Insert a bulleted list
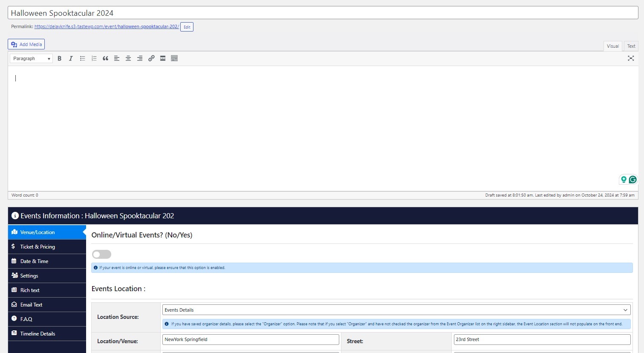Image resolution: width=644 pixels, height=353 pixels. (83, 58)
